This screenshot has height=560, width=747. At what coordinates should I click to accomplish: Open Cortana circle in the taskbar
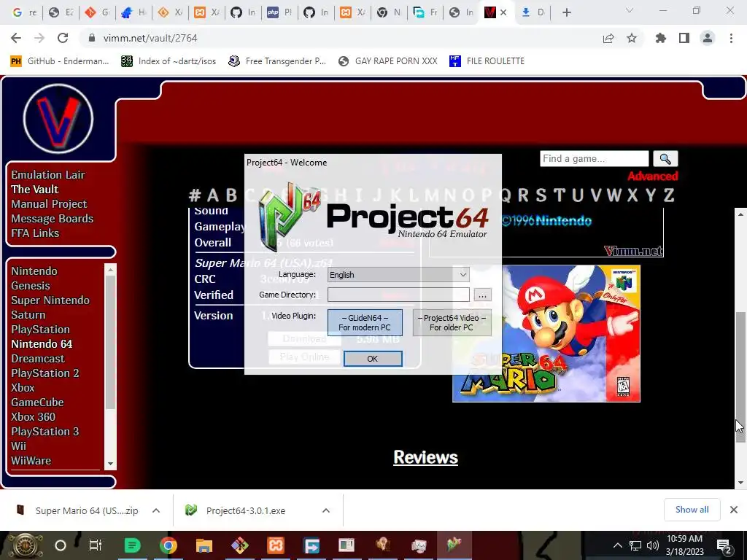point(61,545)
